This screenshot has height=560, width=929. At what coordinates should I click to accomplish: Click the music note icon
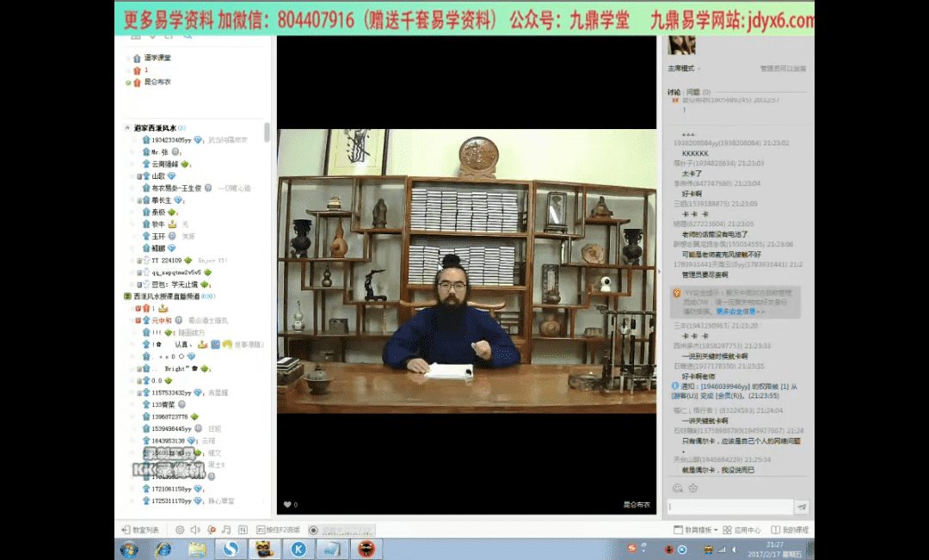(226, 530)
